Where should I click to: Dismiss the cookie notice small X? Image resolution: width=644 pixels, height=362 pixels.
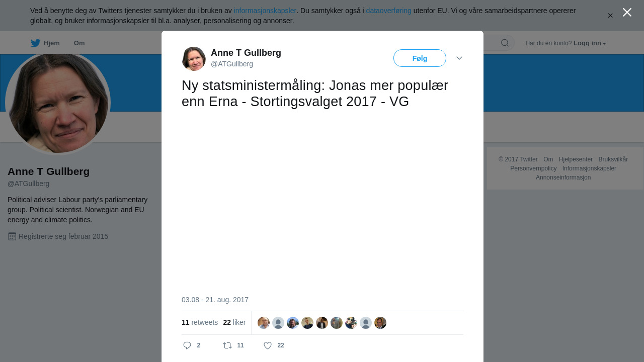(610, 16)
